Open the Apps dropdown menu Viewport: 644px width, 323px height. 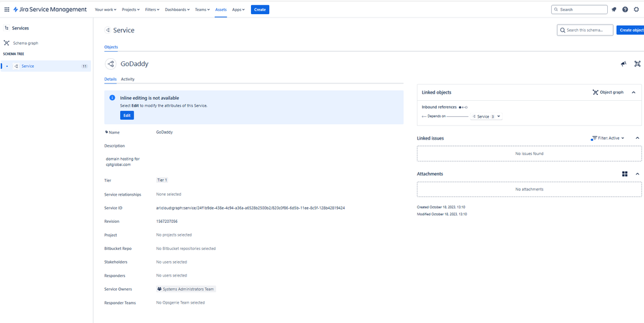[239, 10]
